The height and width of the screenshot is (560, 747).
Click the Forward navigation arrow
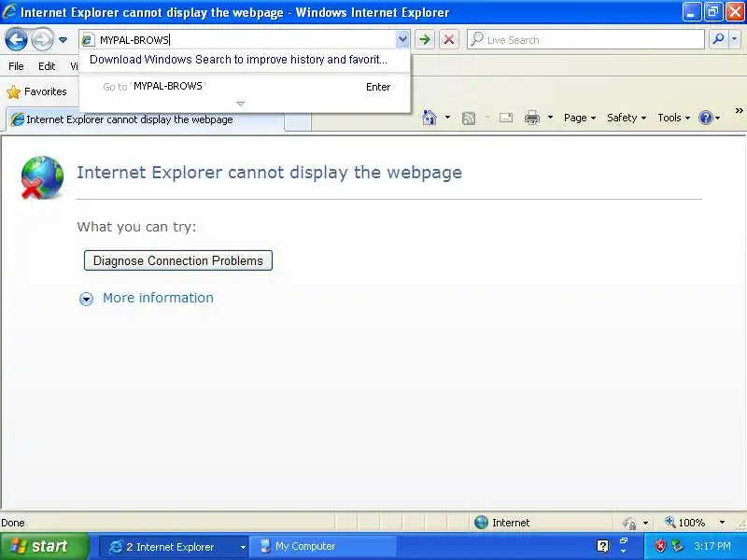point(42,39)
